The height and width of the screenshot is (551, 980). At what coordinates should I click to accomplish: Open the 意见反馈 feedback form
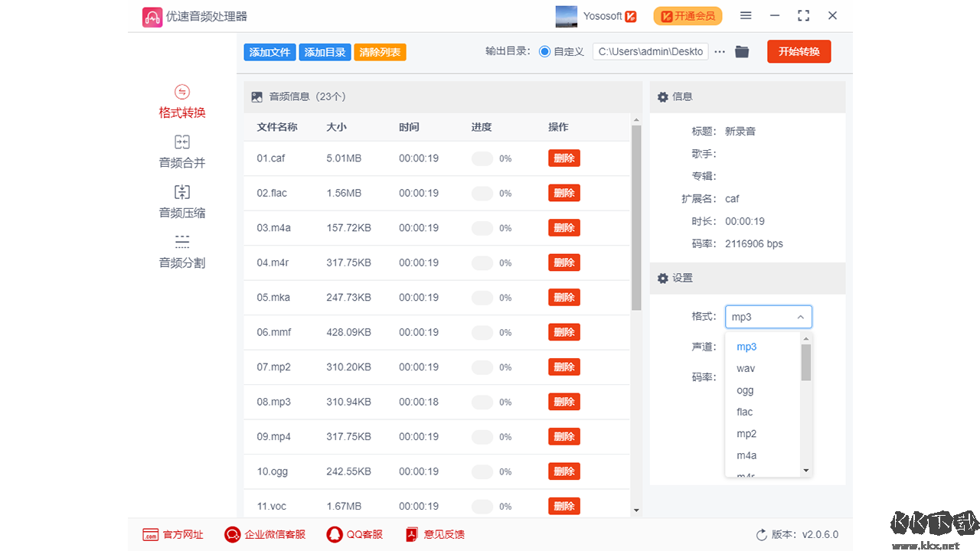tap(434, 534)
